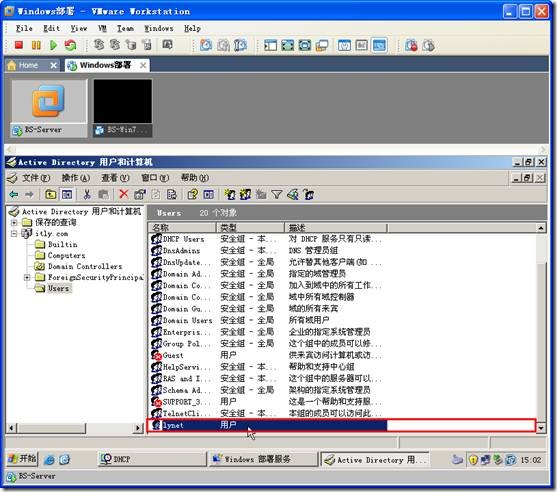Viewport: 557px width, 492px height.
Task: Sort list by 类型 column header
Action: point(250,228)
